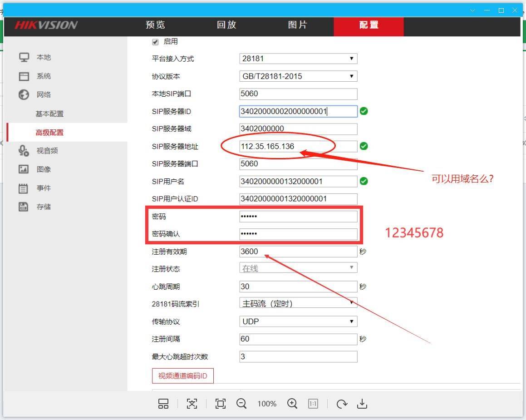Click the zoom-out magnifier icon
The image size is (526, 420).
(242, 403)
